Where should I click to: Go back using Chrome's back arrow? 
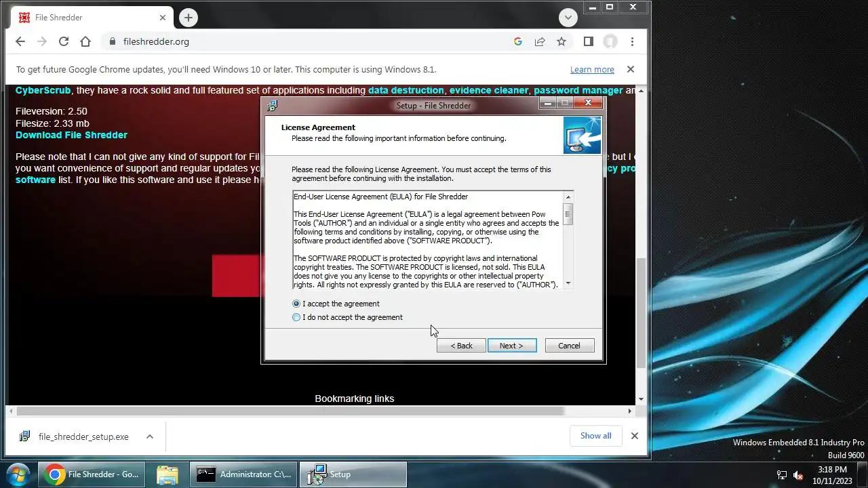(20, 41)
